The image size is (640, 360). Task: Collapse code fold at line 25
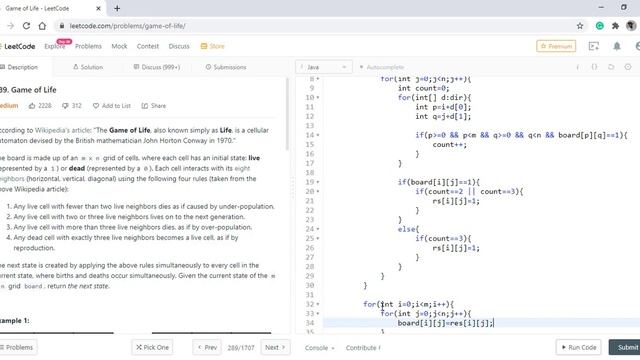[x=318, y=238]
